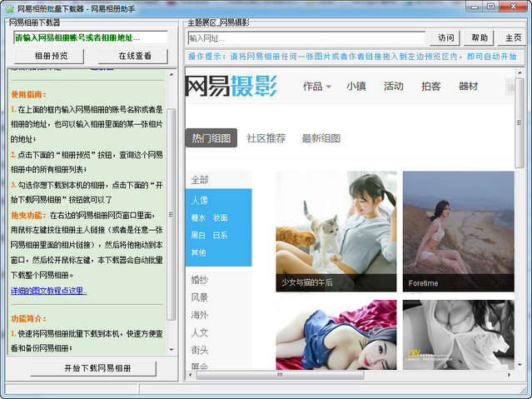Click the 在线查看 button
This screenshot has height=399, width=532.
[x=134, y=56]
